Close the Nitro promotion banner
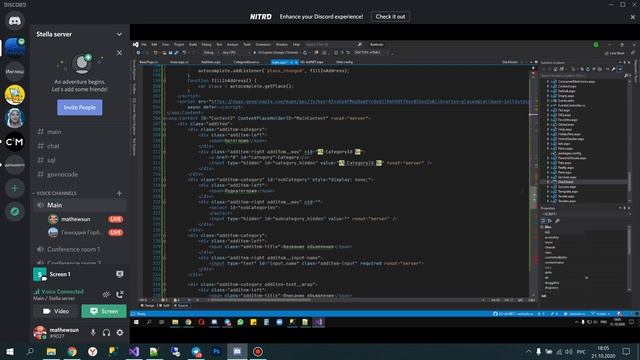This screenshot has height=360, width=640. (x=632, y=17)
